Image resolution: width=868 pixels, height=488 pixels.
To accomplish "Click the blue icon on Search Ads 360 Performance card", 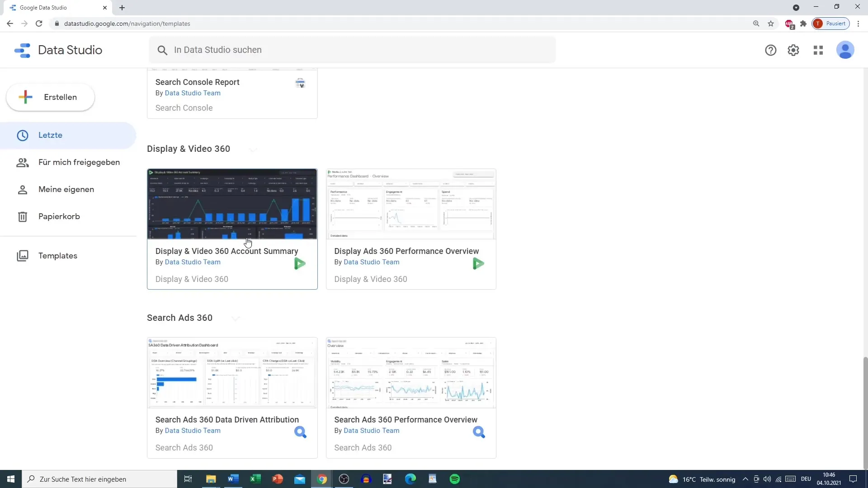I will [x=479, y=432].
